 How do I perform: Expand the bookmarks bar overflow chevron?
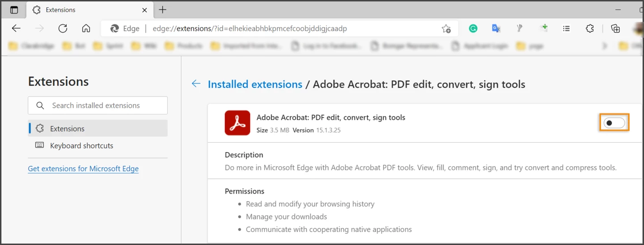[605, 46]
